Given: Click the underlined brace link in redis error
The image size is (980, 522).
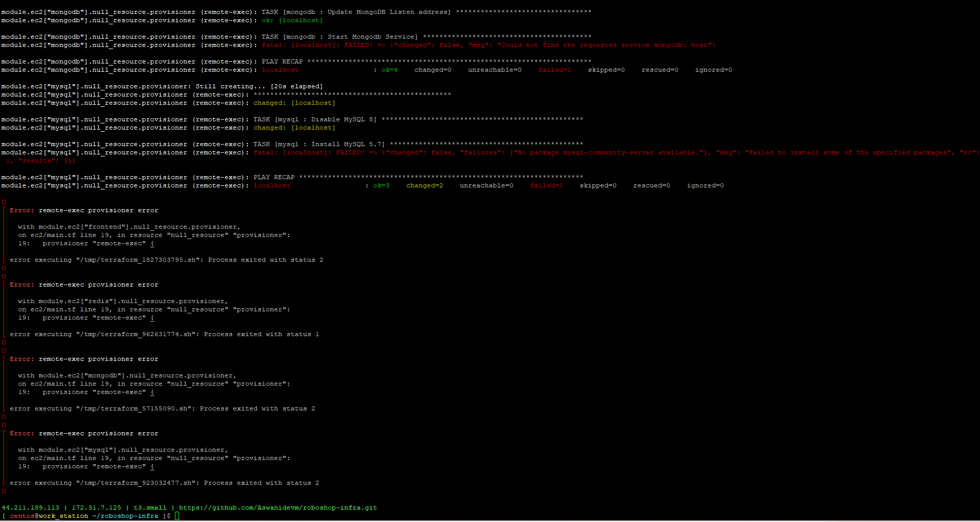Looking at the screenshot, I should (x=152, y=318).
